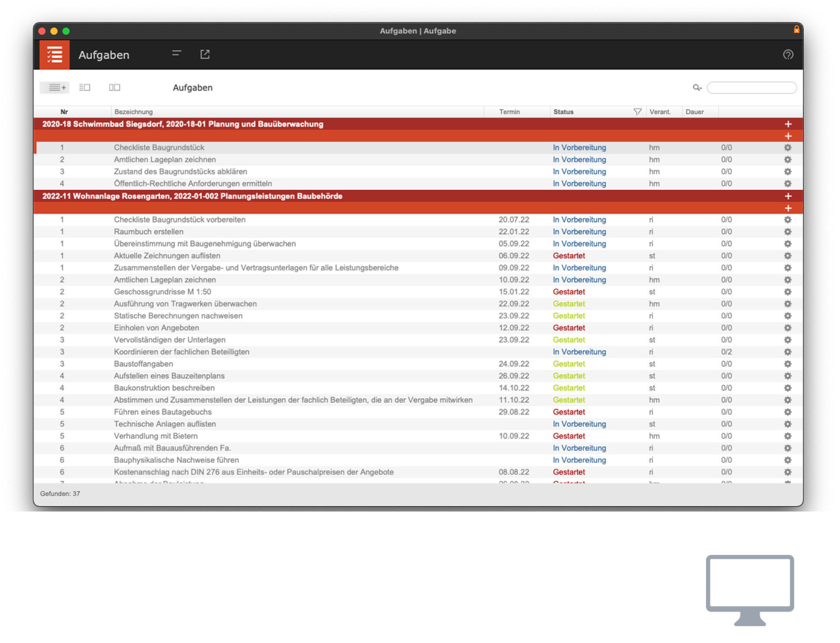Sort by Status column header
840x643 pixels.
click(x=563, y=112)
